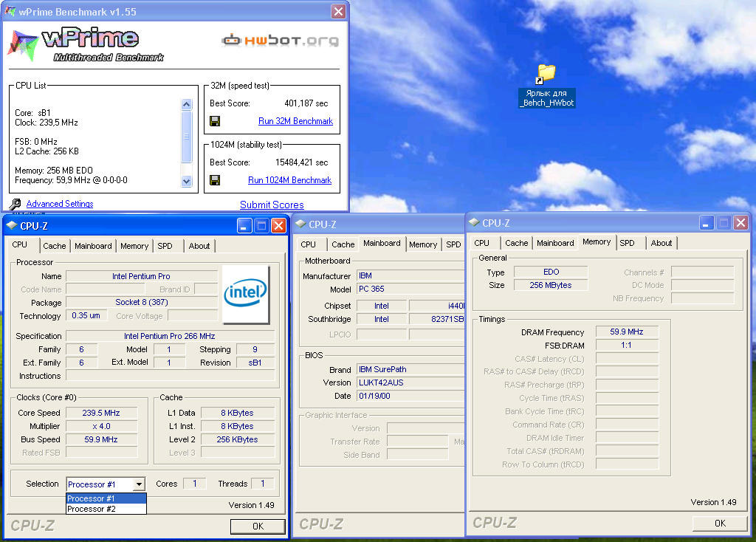Click the CPU List scroll up arrow
This screenshot has height=542, width=756.
(x=187, y=104)
